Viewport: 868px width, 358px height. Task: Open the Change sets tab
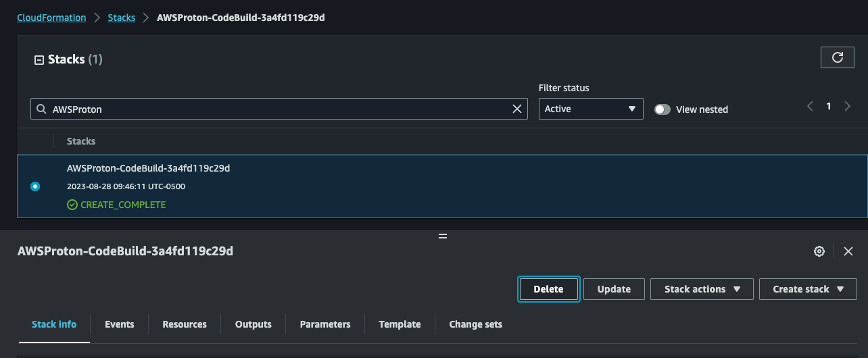pyautogui.click(x=476, y=324)
